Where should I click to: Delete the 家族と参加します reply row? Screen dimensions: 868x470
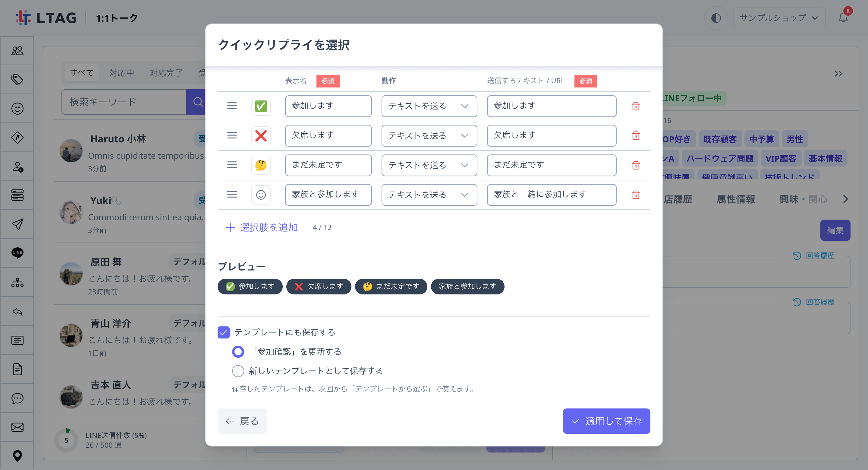pos(636,195)
